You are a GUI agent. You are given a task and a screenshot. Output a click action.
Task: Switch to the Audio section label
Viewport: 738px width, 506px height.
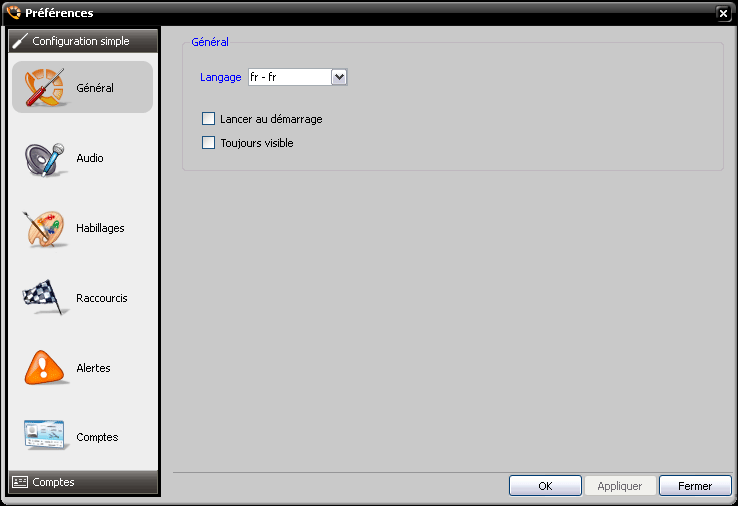coord(90,158)
